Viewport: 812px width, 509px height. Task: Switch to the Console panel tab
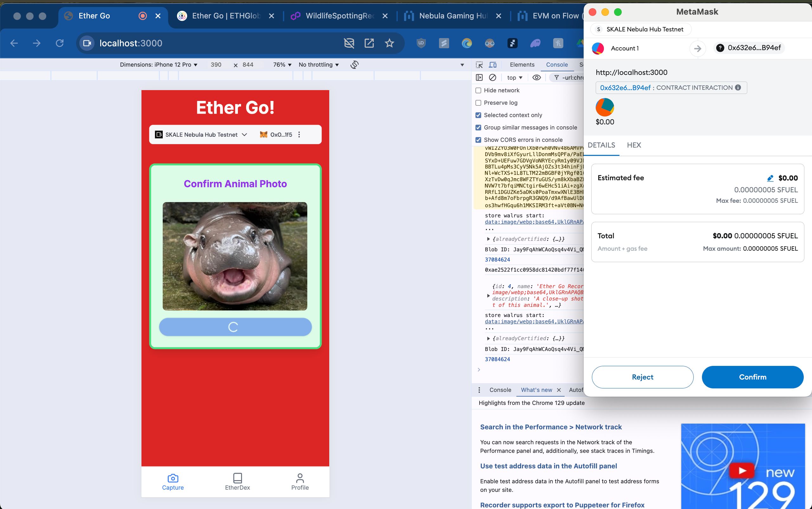[557, 65]
